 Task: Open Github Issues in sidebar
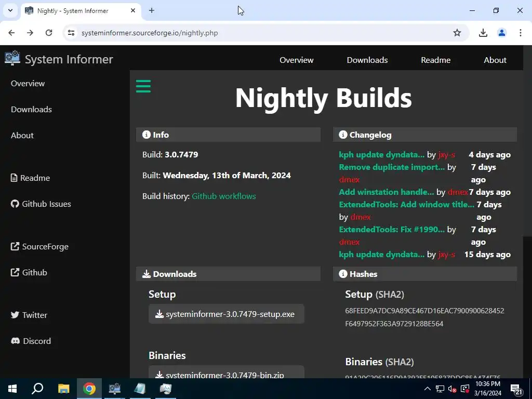point(41,204)
